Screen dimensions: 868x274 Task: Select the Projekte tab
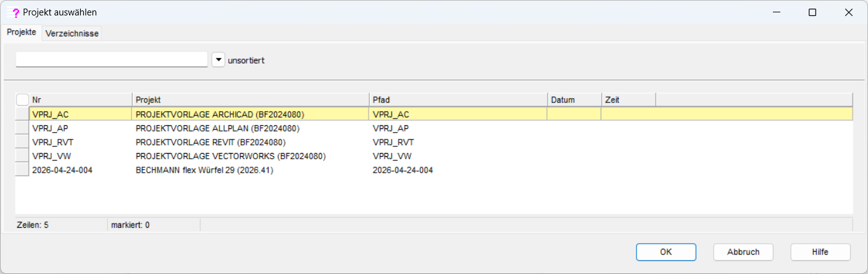click(x=22, y=32)
